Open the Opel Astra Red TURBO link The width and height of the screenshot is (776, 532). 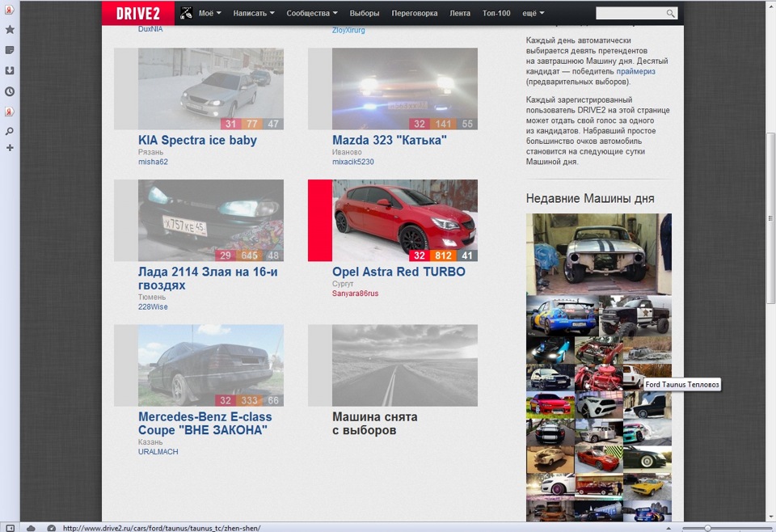click(399, 272)
